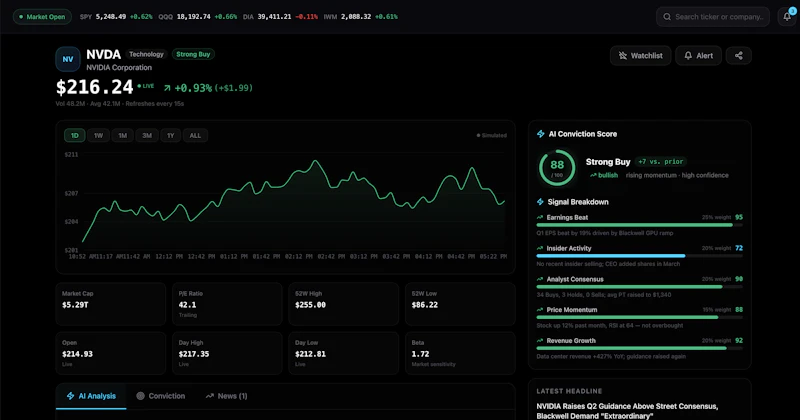Click the green price line chart
Viewport: 800px width, 420px height.
pyautogui.click(x=293, y=200)
